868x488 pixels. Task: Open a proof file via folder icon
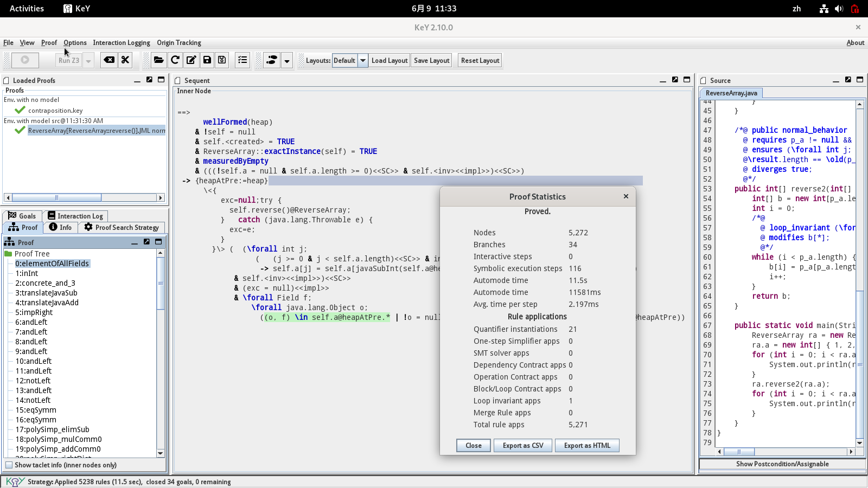[158, 60]
